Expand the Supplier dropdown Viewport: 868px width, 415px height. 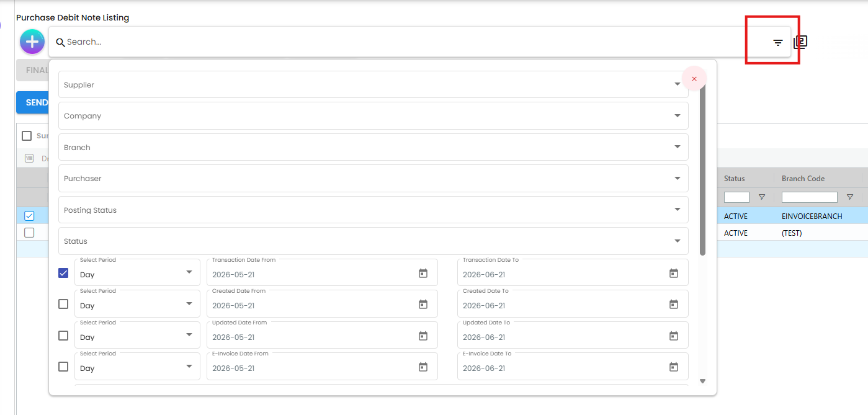374,84
